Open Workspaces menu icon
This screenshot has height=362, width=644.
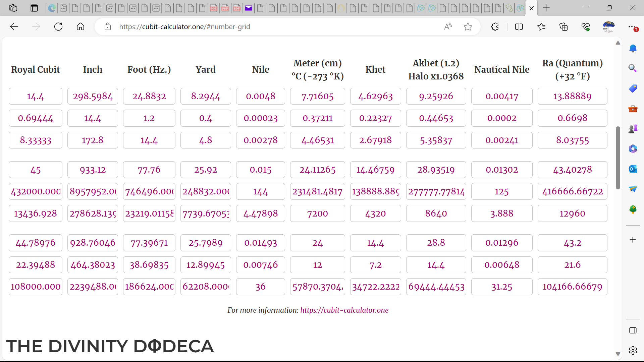13,8
